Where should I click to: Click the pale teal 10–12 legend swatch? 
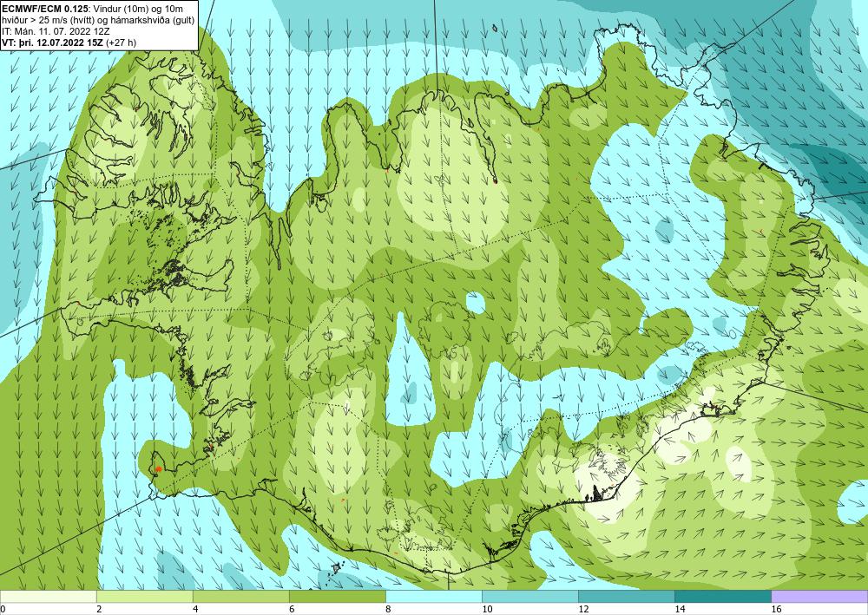(530, 597)
